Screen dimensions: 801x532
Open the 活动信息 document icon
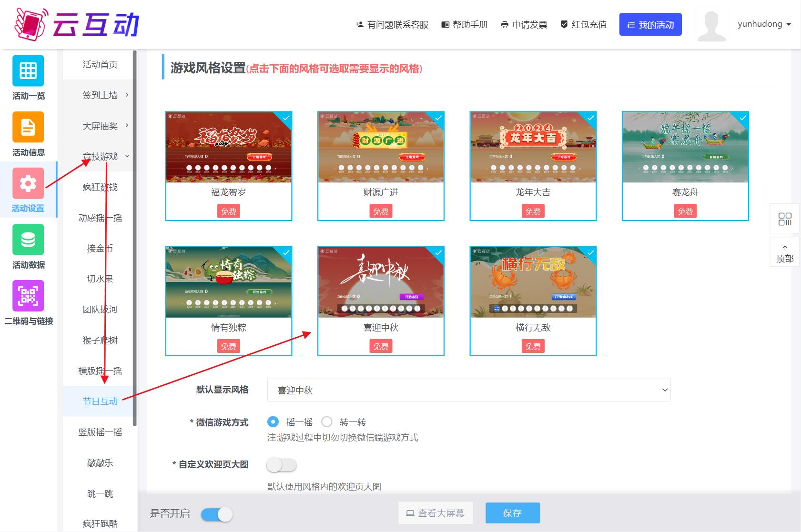pos(28,127)
